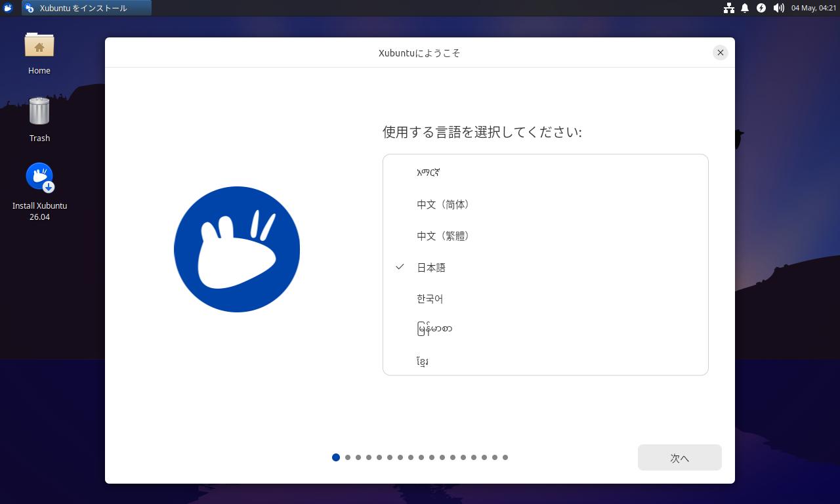The height and width of the screenshot is (504, 840).
Task: Open the volume speaker icon
Action: click(x=778, y=8)
